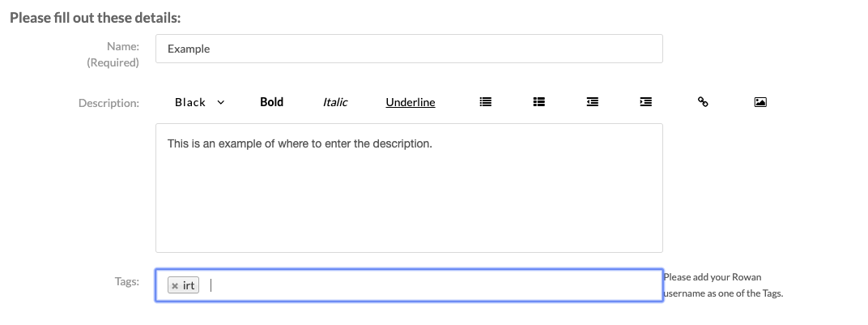Toggle Underline text formatting
The width and height of the screenshot is (868, 325).
click(x=411, y=102)
